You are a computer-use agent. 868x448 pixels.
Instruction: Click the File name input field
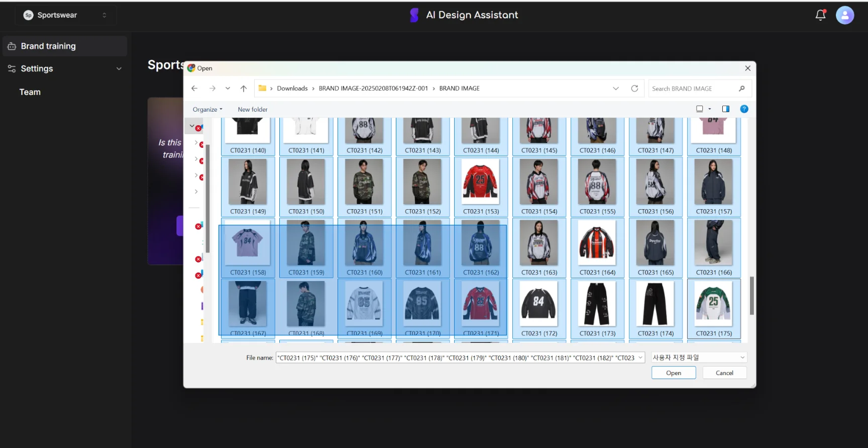(x=457, y=358)
